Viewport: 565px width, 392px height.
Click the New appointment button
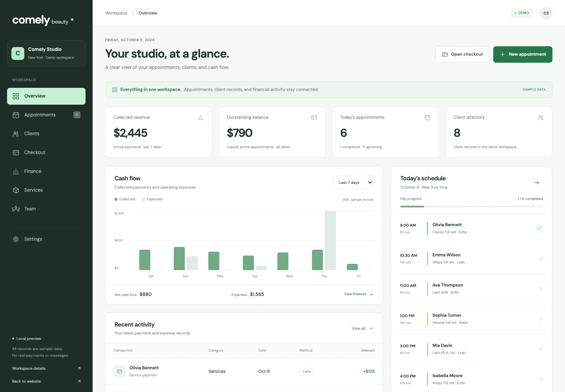click(x=523, y=54)
